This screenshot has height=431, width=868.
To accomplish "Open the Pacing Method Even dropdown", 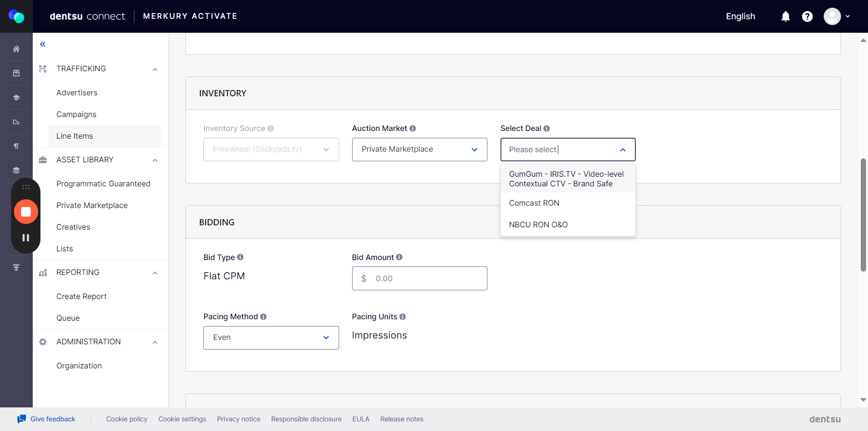I will pyautogui.click(x=271, y=338).
